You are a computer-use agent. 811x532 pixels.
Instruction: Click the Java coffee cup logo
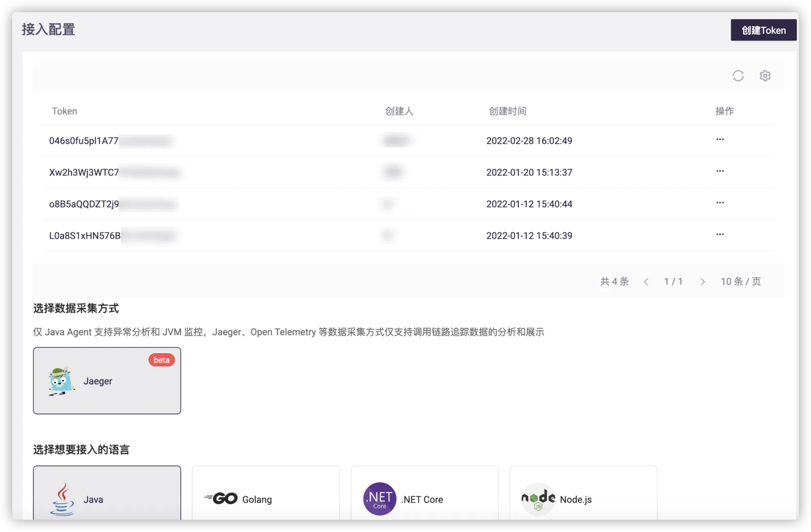pos(62,499)
